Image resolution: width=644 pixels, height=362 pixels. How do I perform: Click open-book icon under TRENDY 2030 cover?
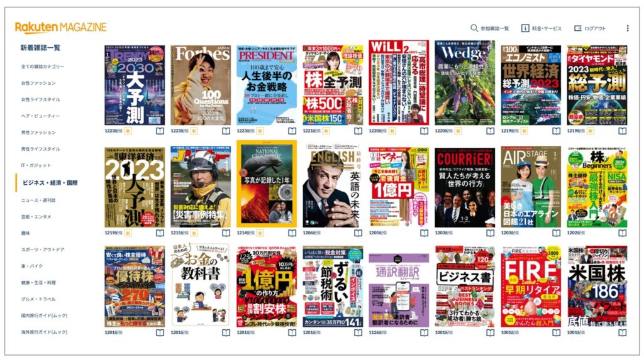tap(160, 131)
